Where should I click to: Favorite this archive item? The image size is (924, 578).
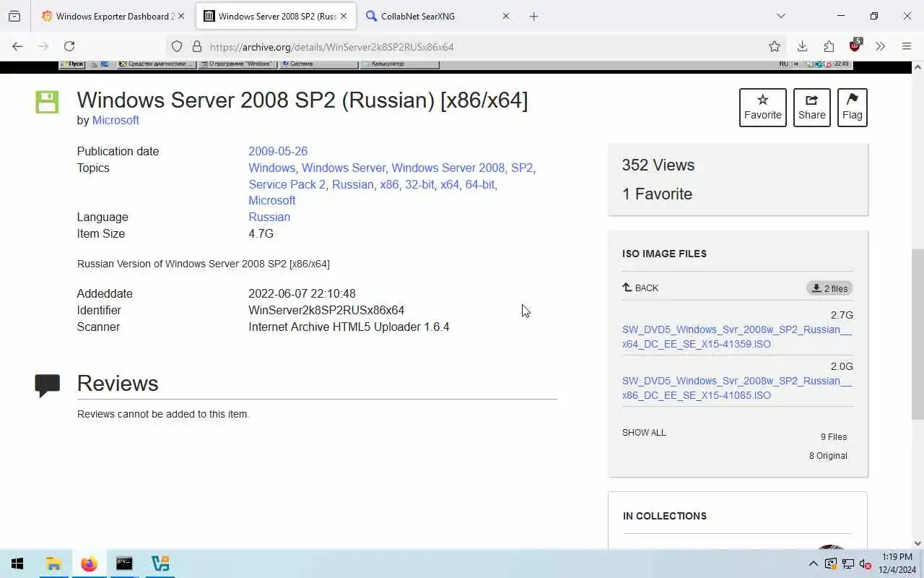click(x=762, y=107)
